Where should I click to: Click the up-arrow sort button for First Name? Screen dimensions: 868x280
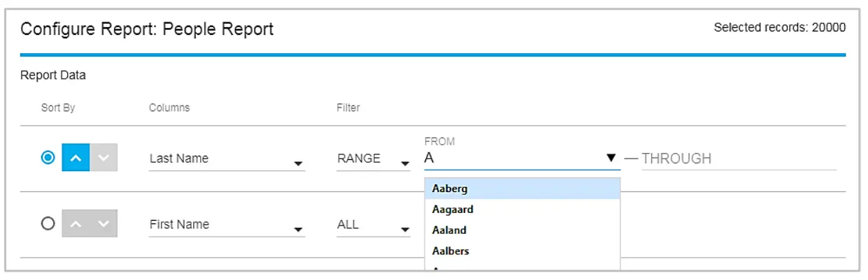[76, 224]
